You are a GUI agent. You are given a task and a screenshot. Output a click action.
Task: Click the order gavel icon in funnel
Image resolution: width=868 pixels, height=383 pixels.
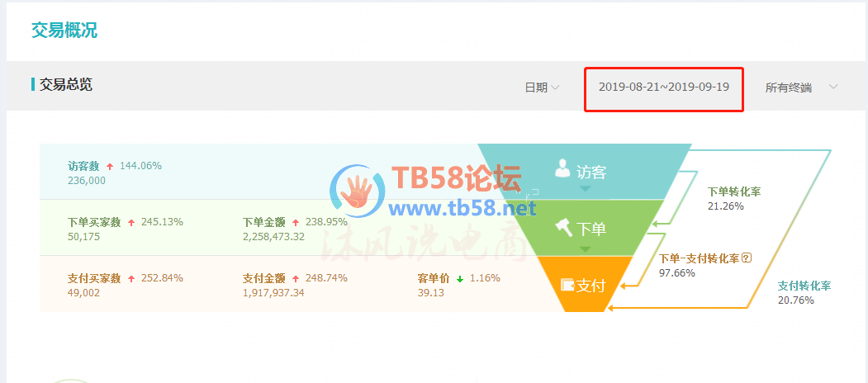(x=563, y=227)
